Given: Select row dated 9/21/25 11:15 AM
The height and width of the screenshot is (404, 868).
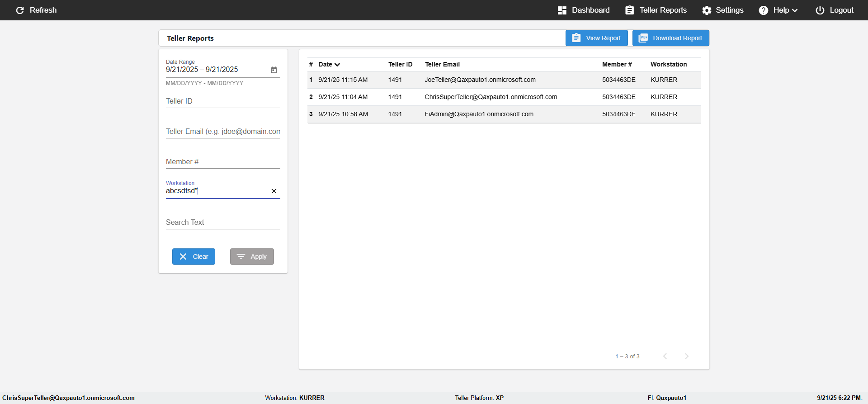Looking at the screenshot, I should click(x=504, y=80).
